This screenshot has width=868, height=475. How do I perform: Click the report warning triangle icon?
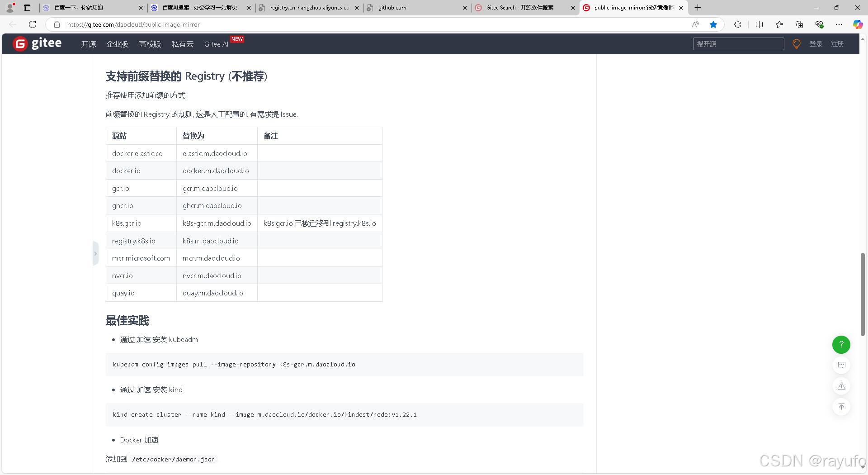[841, 386]
